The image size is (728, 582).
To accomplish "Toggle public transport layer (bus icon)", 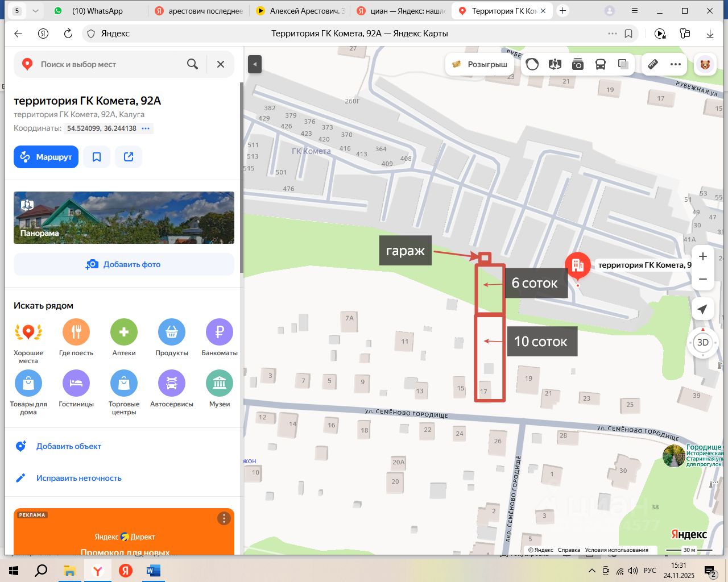I will point(601,64).
